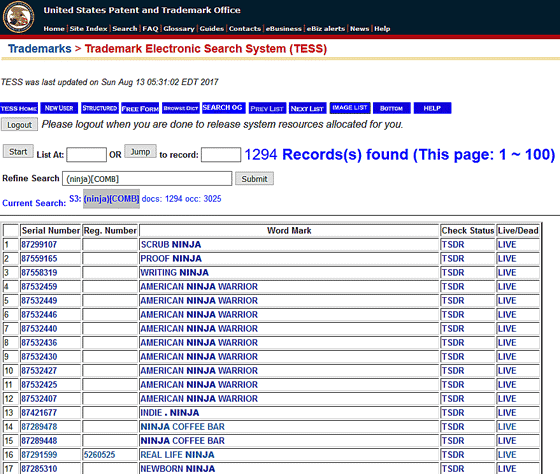Screen dimensions: 560x474
Task: Focus the Refine Search text box
Action: (147, 179)
